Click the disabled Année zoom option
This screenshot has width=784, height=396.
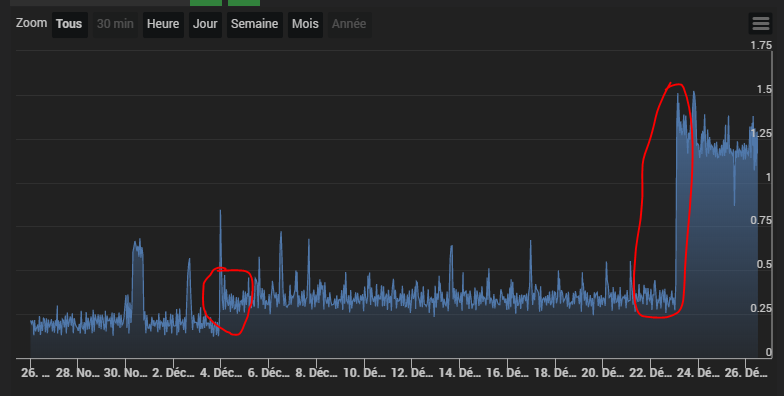tap(349, 24)
